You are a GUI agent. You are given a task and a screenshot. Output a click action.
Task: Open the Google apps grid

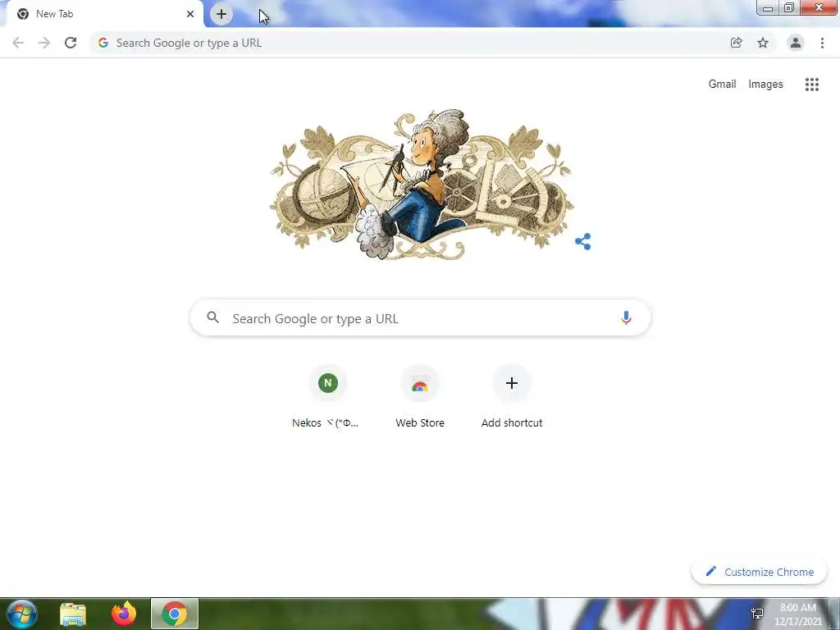(x=812, y=84)
